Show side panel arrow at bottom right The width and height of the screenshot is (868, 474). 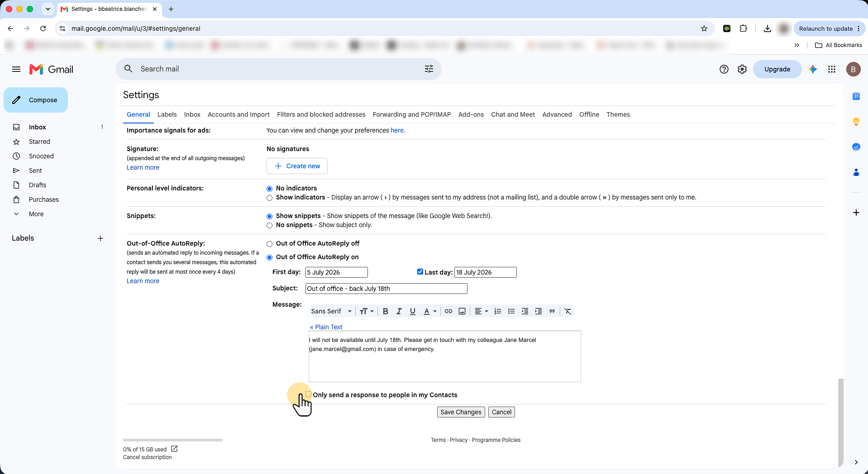tap(856, 462)
